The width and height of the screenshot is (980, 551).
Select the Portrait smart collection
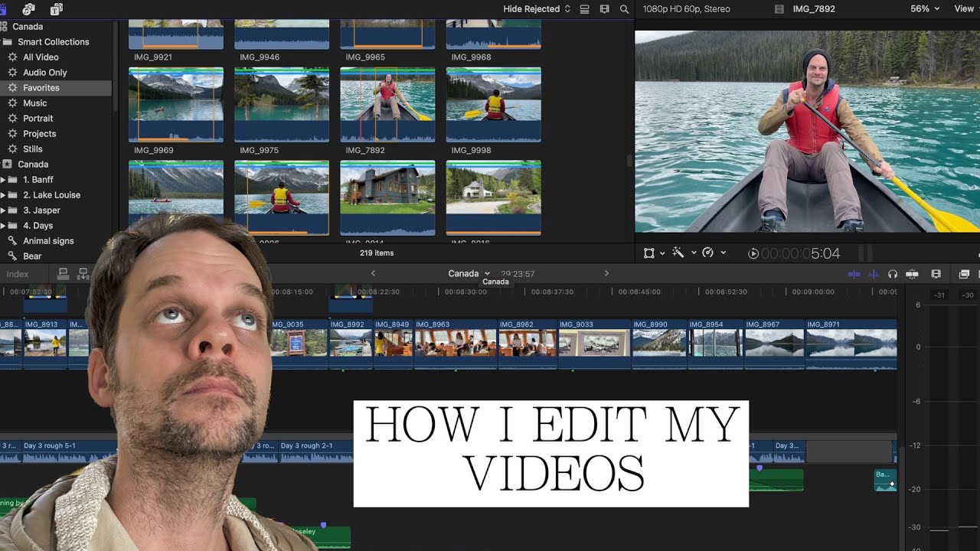coord(38,119)
